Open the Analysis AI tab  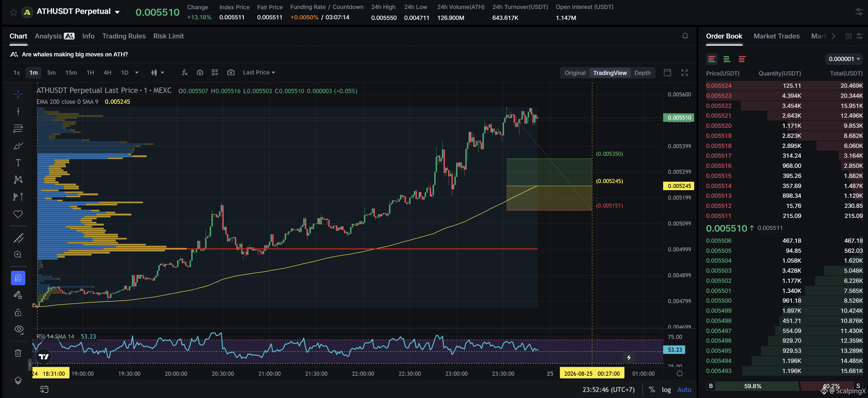[x=54, y=36]
